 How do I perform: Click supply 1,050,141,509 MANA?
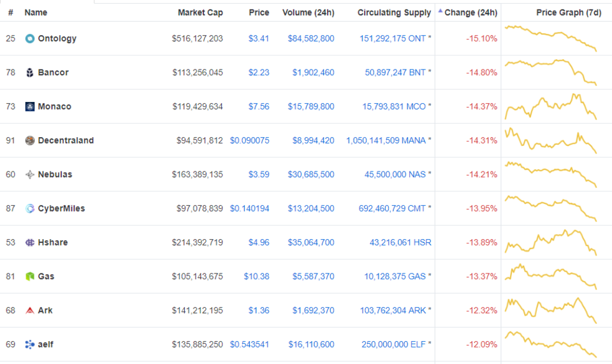386,140
